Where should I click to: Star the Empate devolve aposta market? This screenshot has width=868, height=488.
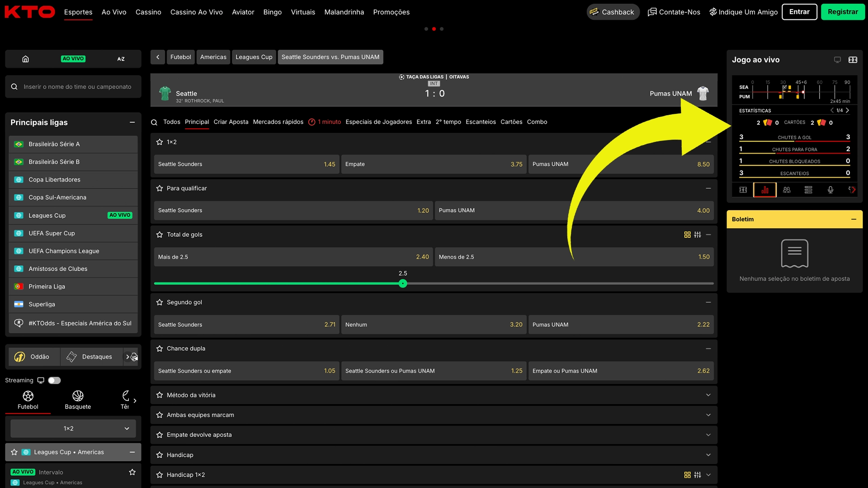coord(160,435)
